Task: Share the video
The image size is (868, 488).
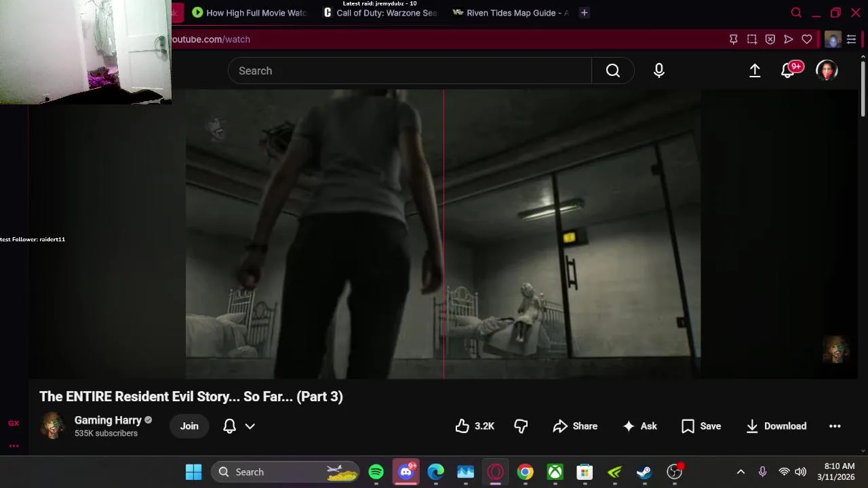Action: pyautogui.click(x=575, y=426)
